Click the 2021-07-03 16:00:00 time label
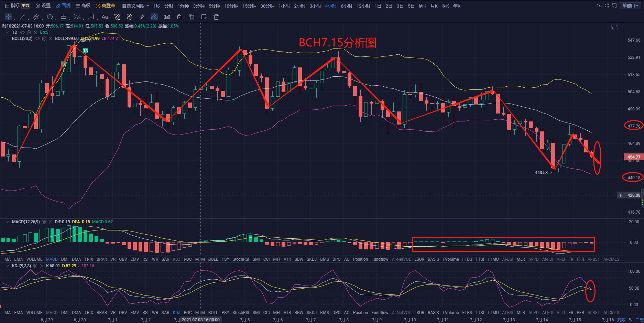This screenshot has width=644, height=323. click(x=200, y=320)
